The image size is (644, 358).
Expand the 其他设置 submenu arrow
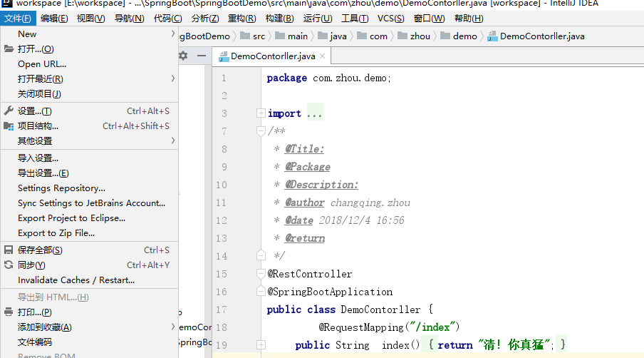(173, 140)
